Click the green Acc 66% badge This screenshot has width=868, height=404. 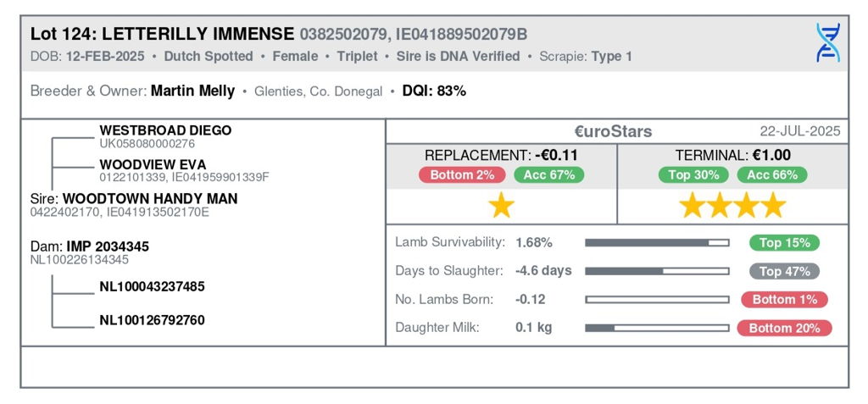(x=771, y=175)
